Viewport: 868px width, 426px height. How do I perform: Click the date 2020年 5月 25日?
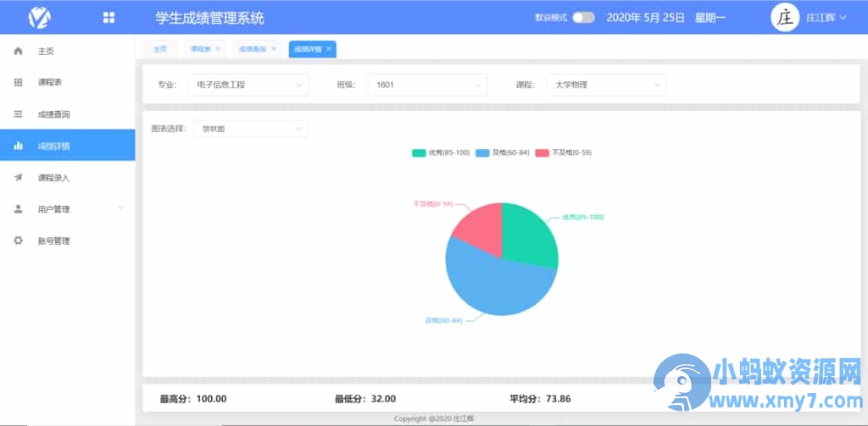click(645, 18)
